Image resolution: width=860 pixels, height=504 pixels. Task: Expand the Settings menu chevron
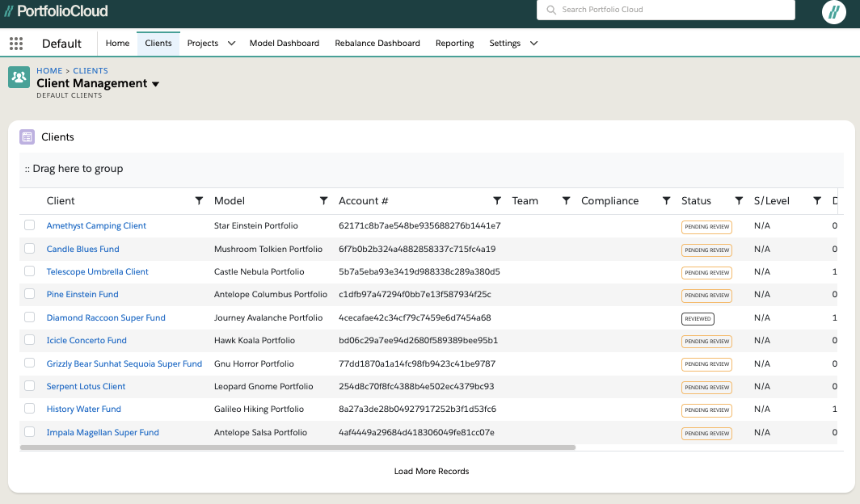tap(533, 44)
